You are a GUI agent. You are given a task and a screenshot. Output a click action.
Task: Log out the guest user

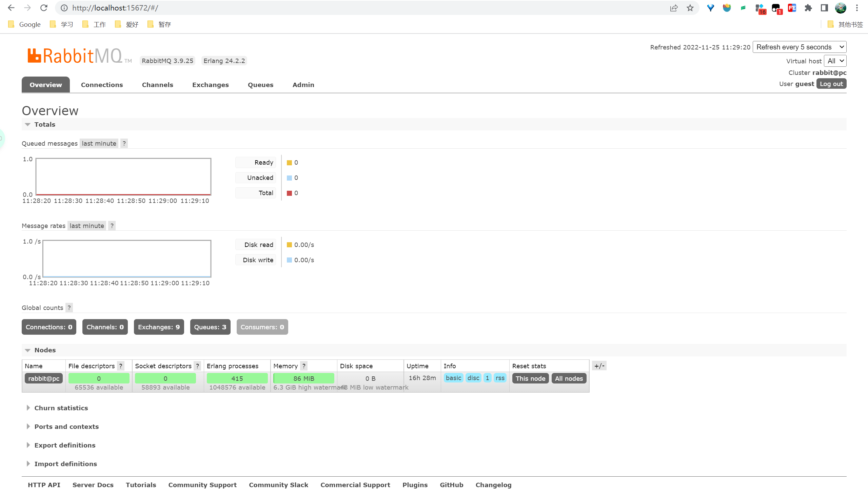coord(831,84)
